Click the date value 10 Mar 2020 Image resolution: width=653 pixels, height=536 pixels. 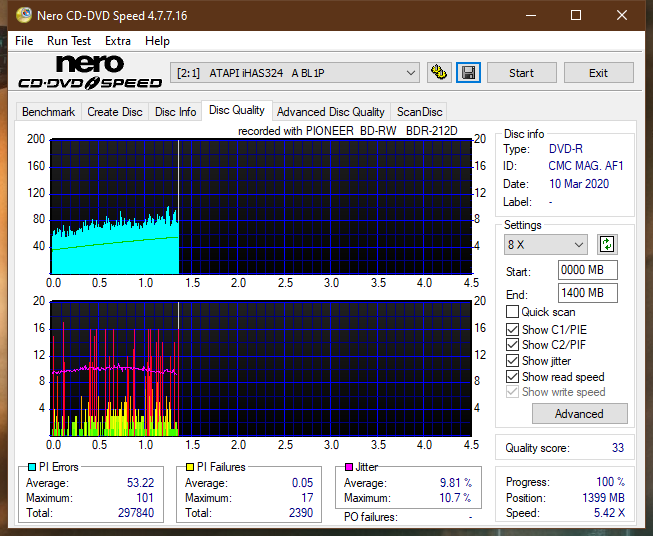pyautogui.click(x=579, y=184)
